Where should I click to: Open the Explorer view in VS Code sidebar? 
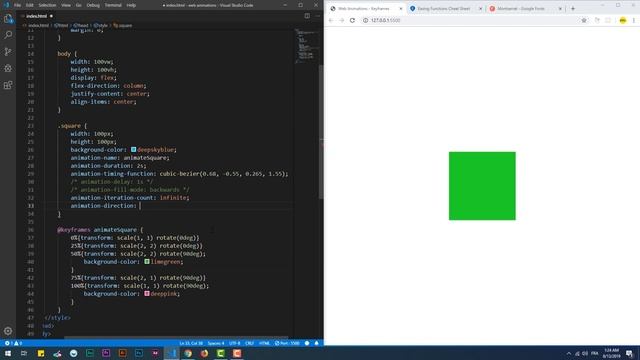pos(8,19)
